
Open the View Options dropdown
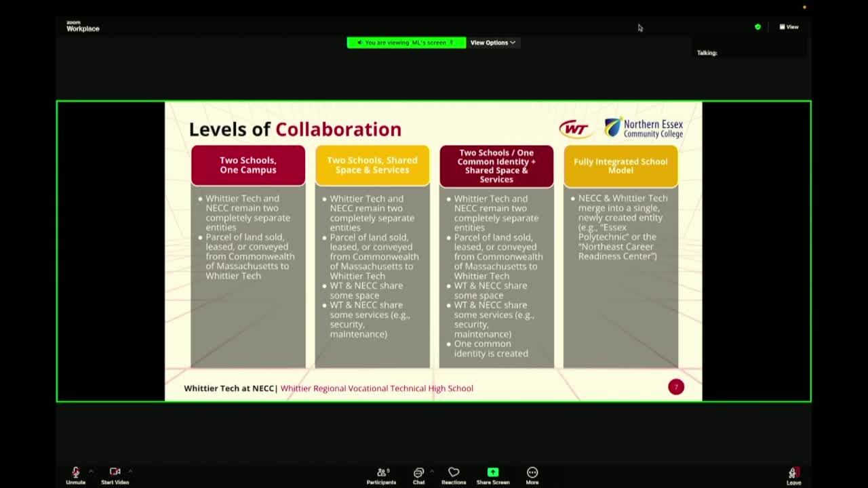493,43
